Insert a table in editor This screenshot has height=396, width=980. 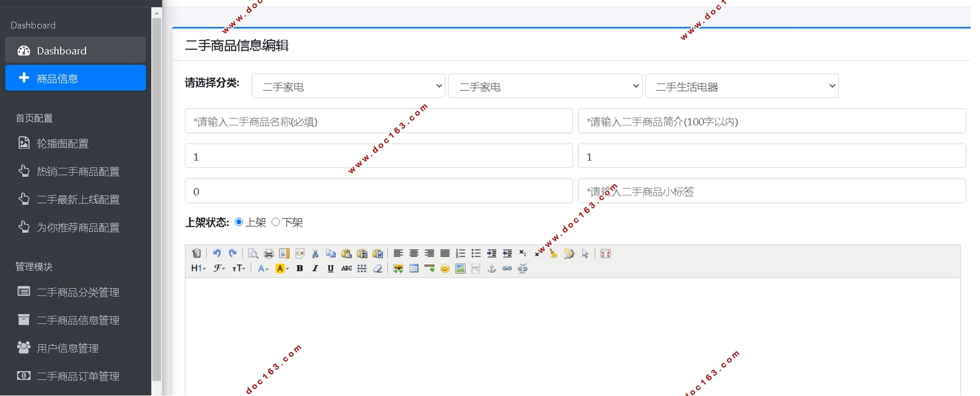pyautogui.click(x=413, y=268)
